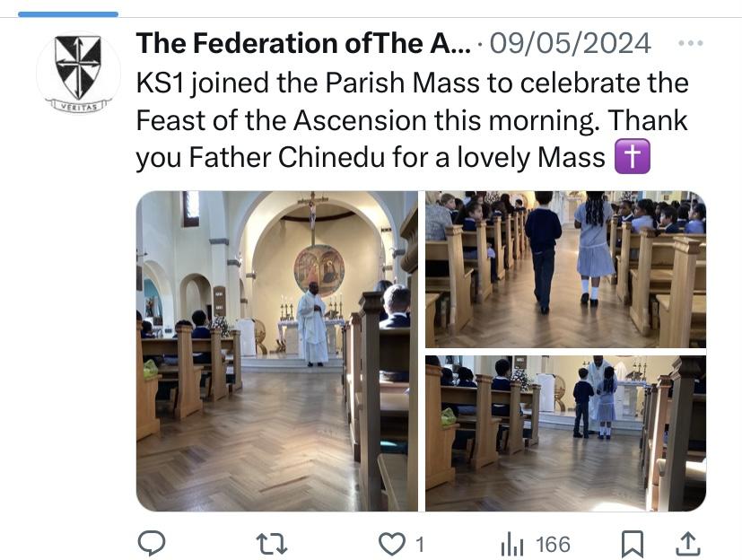Click the 'Father Chinedu' text in the tweet
The width and height of the screenshot is (742, 560).
(x=288, y=158)
